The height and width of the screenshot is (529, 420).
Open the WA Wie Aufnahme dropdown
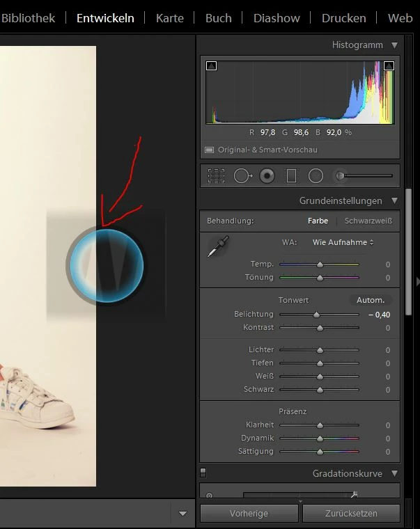click(x=343, y=242)
